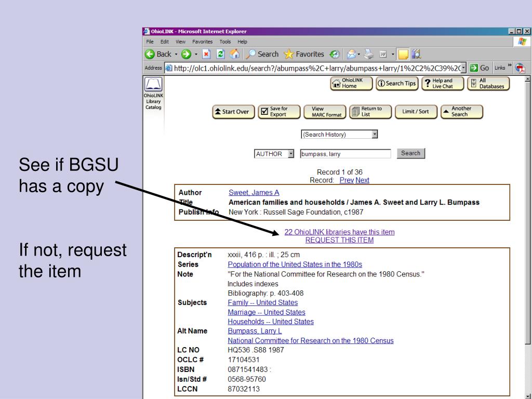Screen dimensions: 532x399
Task: Click the green Forward arrow icon
Action: click(186, 54)
